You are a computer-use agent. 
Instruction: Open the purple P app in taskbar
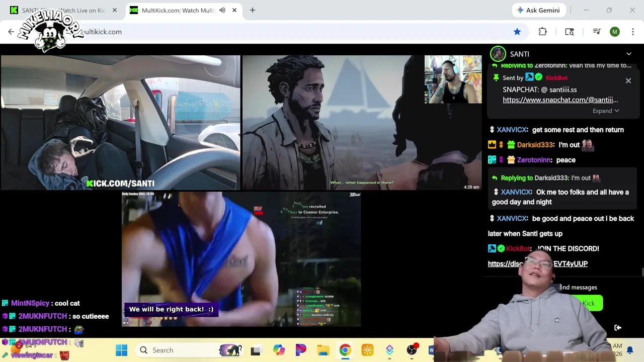301,350
